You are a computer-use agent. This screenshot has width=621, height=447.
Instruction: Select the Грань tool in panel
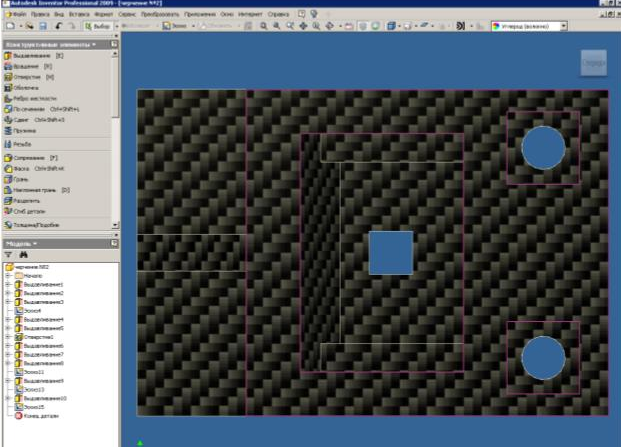point(16,179)
